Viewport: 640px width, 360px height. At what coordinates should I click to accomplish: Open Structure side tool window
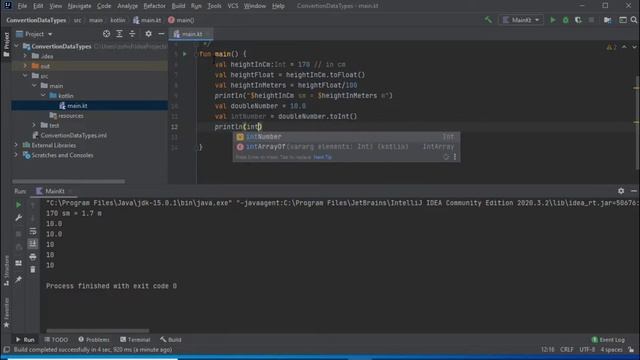click(x=6, y=270)
